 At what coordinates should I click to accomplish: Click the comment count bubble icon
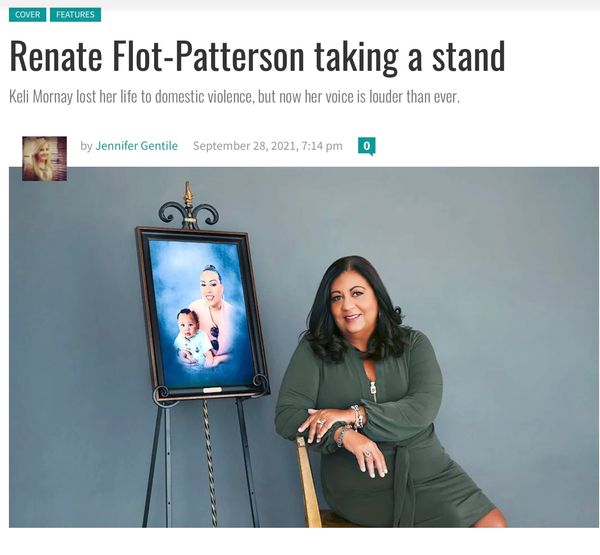point(367,146)
